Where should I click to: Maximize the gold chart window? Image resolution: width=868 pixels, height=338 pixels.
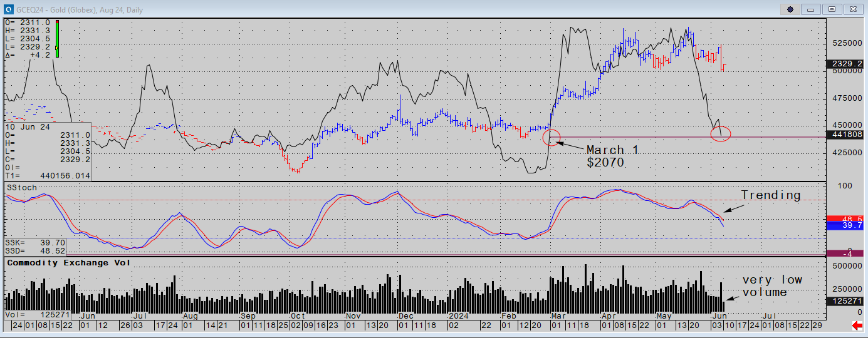point(832,9)
